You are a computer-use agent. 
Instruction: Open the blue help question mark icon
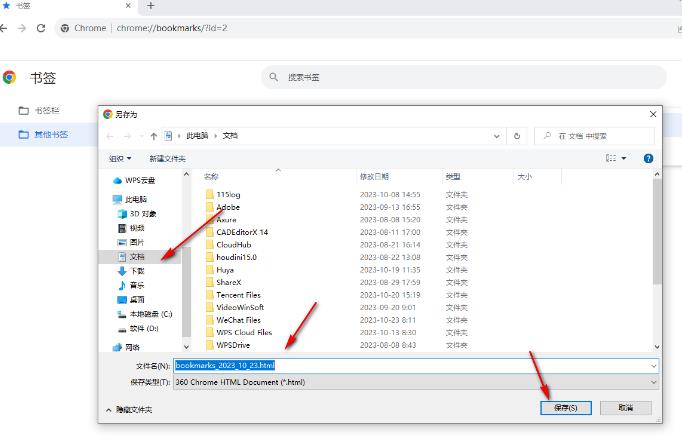pos(648,158)
